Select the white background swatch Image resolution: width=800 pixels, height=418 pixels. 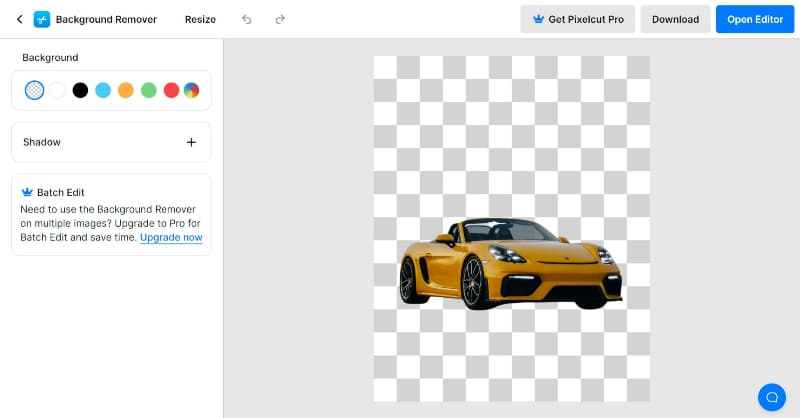57,90
